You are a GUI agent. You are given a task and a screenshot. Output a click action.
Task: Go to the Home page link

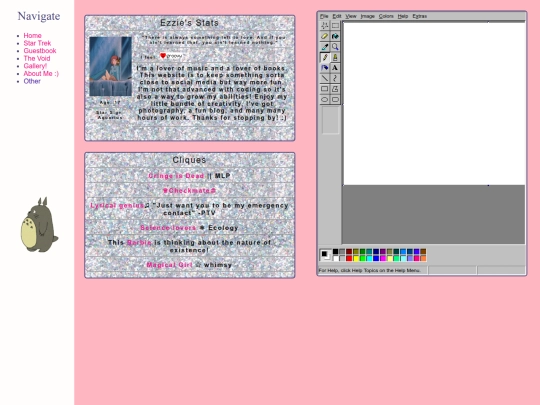pyautogui.click(x=32, y=35)
